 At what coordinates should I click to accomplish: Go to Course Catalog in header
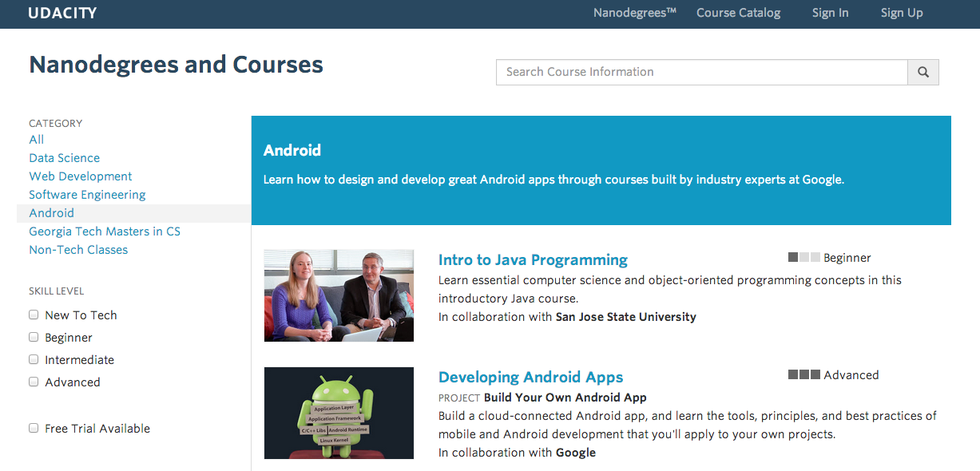(x=739, y=13)
